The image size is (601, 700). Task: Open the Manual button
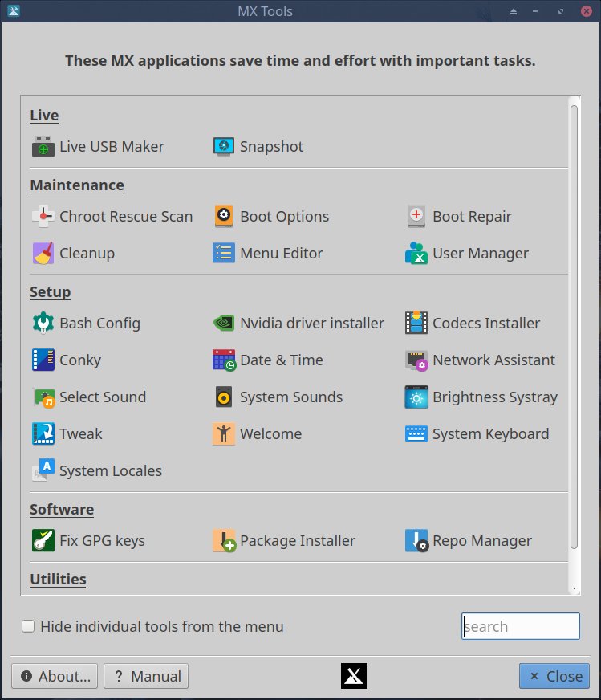146,676
